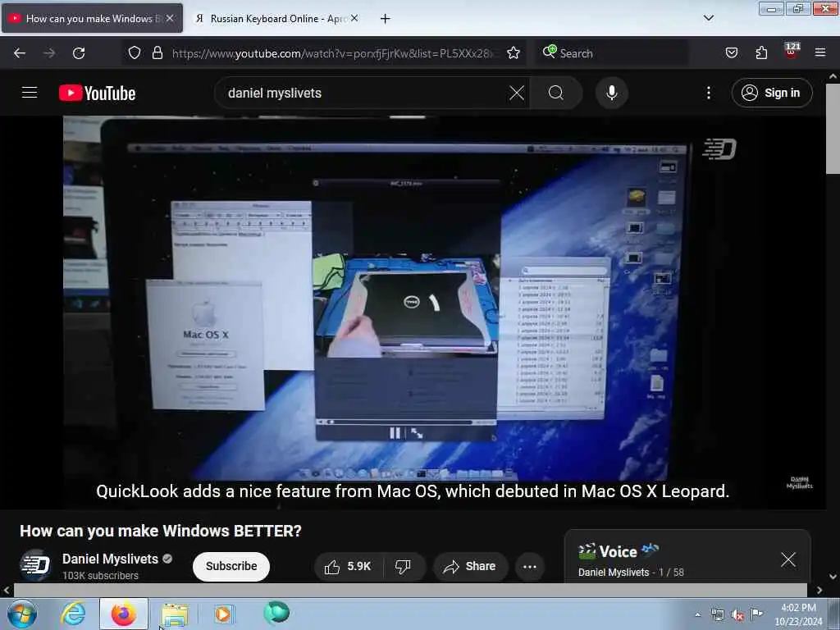Click the page scroll up arrow

point(833,76)
